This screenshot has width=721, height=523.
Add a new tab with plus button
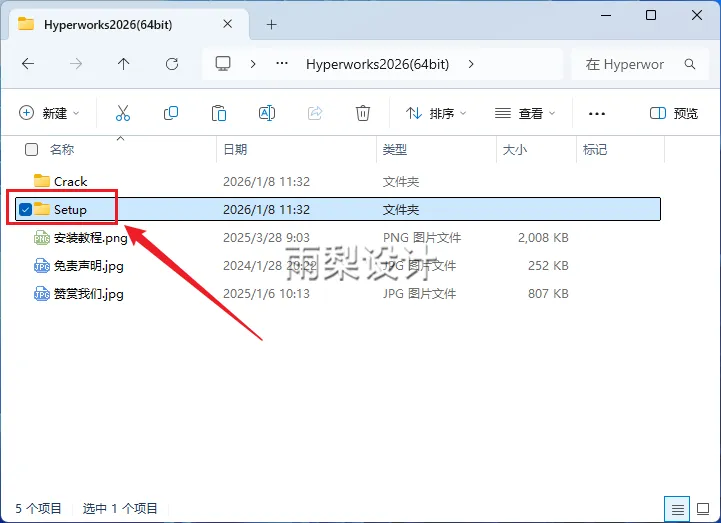272,24
